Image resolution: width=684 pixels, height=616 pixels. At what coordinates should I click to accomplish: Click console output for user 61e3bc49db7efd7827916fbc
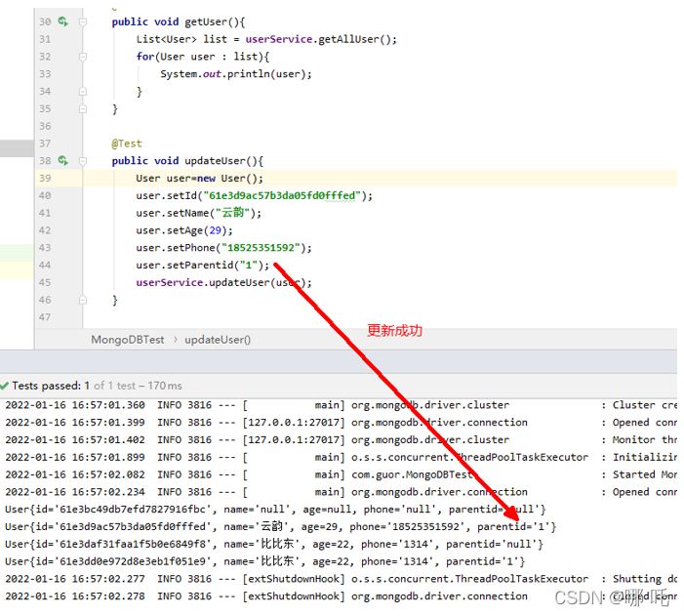[x=275, y=509]
